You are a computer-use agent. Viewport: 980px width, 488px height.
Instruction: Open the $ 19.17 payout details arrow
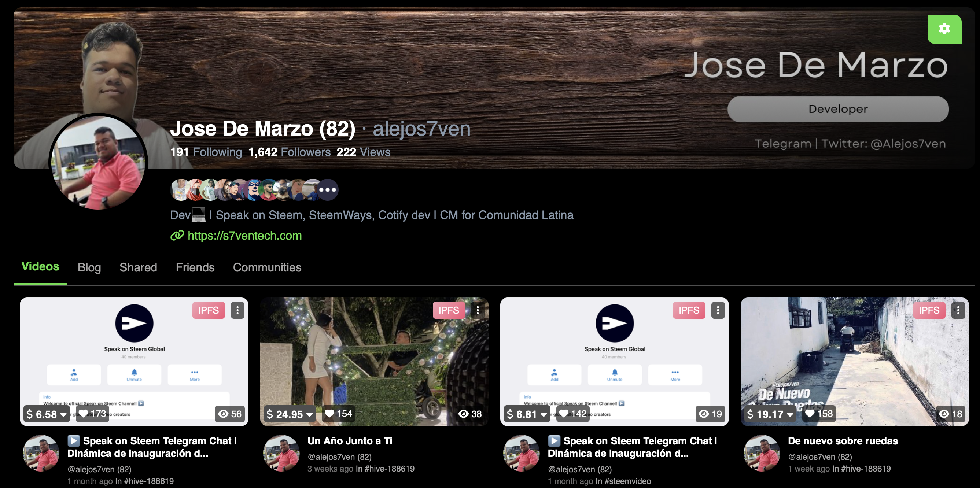(790, 415)
